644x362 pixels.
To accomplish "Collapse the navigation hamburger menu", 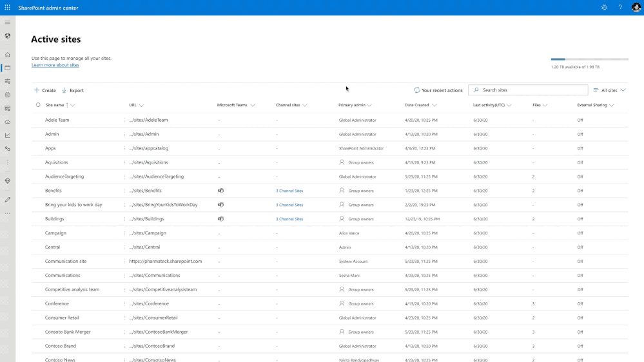I will (x=7, y=22).
